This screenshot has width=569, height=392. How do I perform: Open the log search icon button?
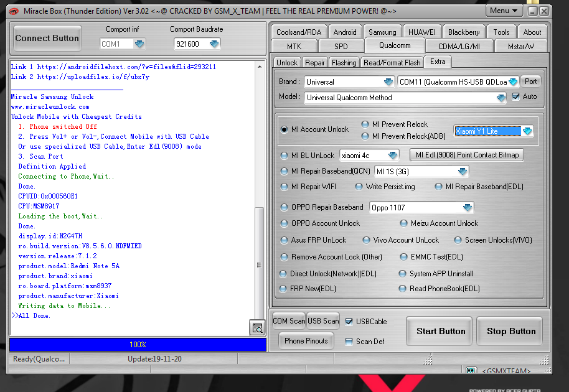coord(257,328)
